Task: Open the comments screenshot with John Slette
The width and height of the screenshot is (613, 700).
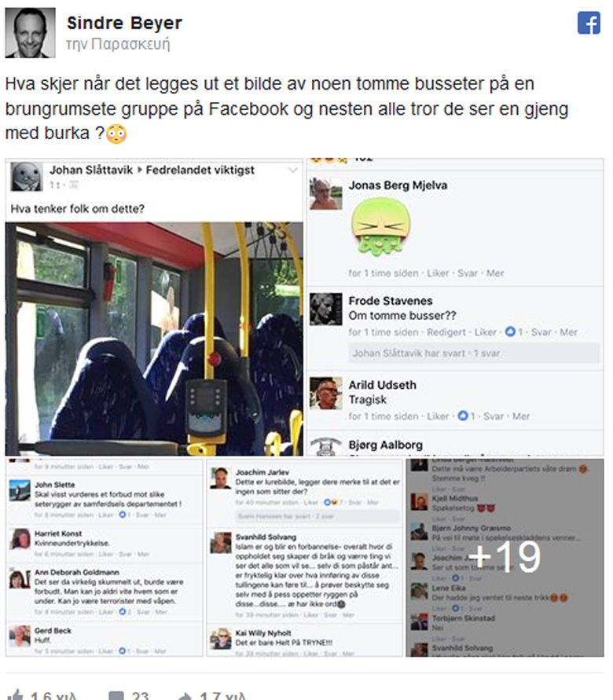Action: pyautogui.click(x=104, y=558)
